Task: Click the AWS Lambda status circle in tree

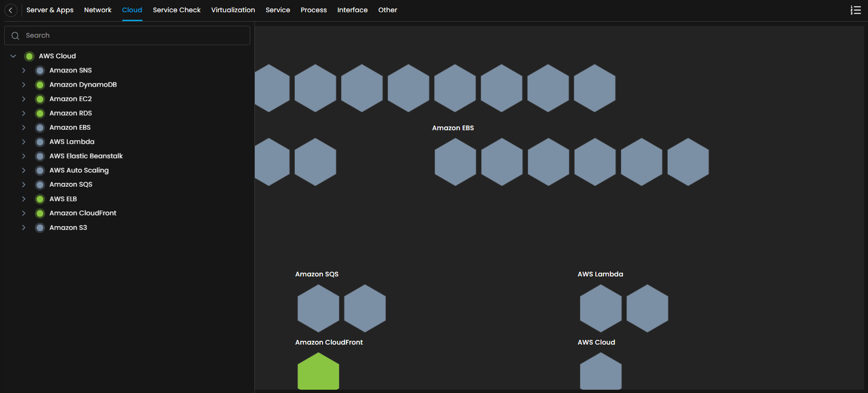Action: tap(40, 142)
